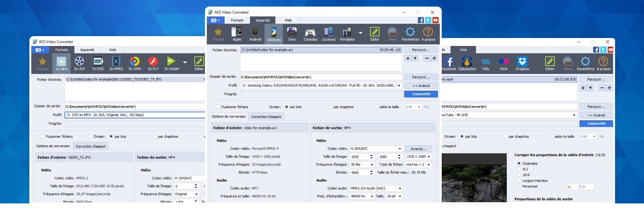This screenshot has width=644, height=211.
Task: Select En MP4 format in left window
Action: 61,63
